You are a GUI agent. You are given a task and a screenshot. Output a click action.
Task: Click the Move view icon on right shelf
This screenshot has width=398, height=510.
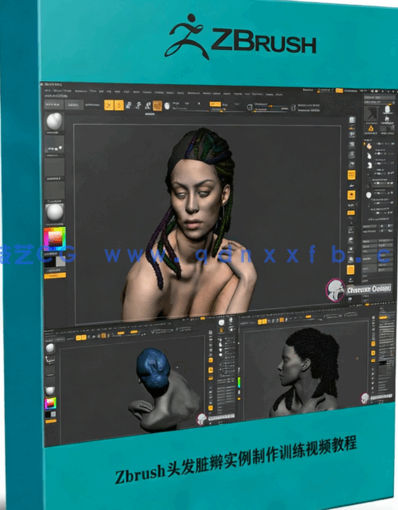click(x=351, y=240)
